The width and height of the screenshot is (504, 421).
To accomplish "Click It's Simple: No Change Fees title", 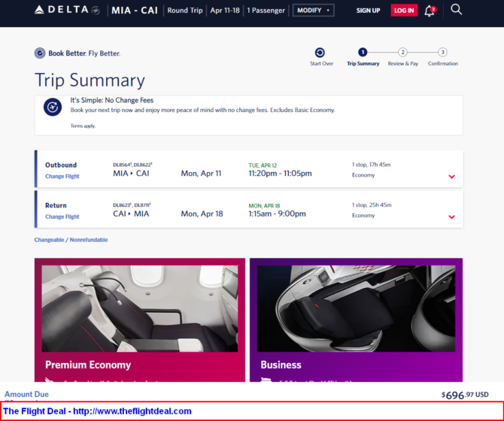I will point(112,100).
